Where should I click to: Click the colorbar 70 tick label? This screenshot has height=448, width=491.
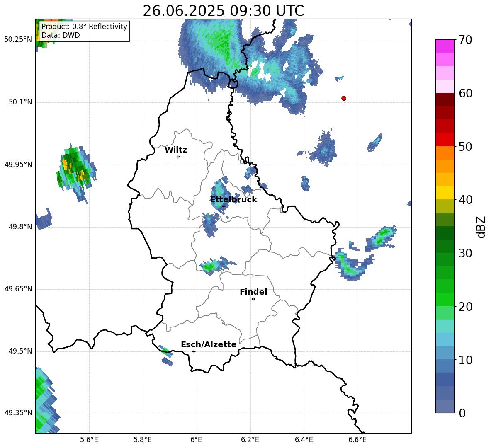(x=465, y=40)
